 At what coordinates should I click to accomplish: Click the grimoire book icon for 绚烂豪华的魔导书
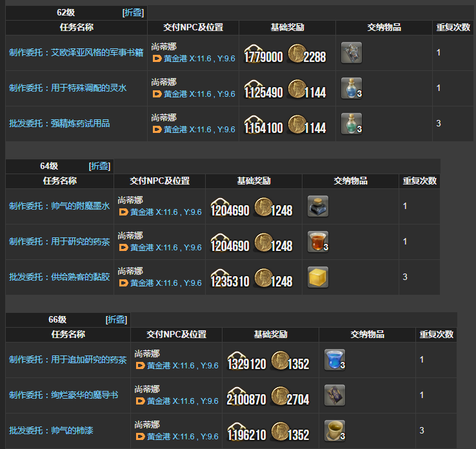(335, 395)
